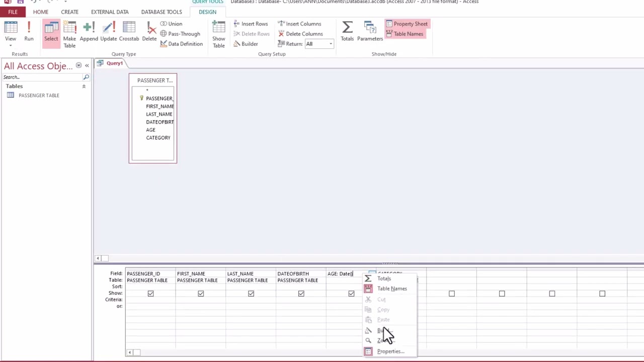Screen dimensions: 644x362
Task: Switch to the DATABASE TOOLS ribbon tab
Action: [x=162, y=12]
